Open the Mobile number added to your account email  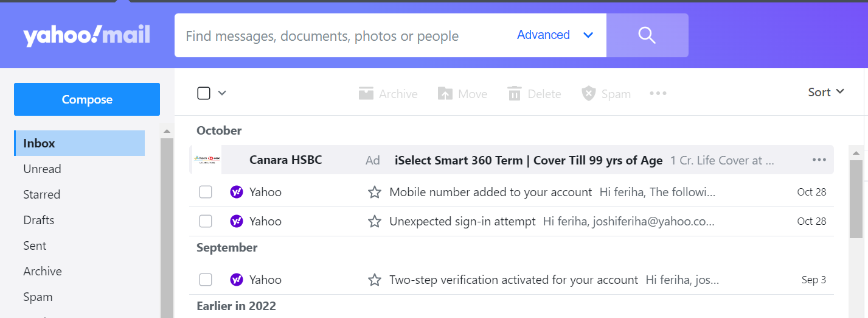[513, 192]
